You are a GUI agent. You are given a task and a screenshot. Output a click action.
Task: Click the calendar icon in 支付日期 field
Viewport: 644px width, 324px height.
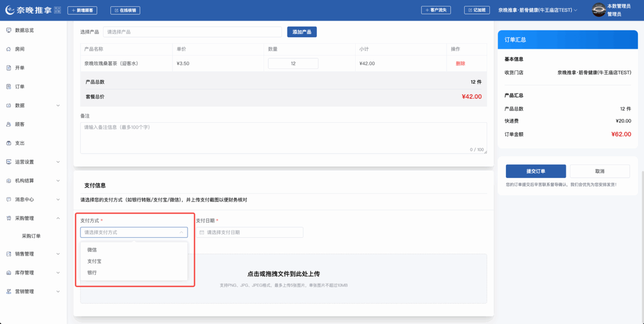pyautogui.click(x=202, y=233)
